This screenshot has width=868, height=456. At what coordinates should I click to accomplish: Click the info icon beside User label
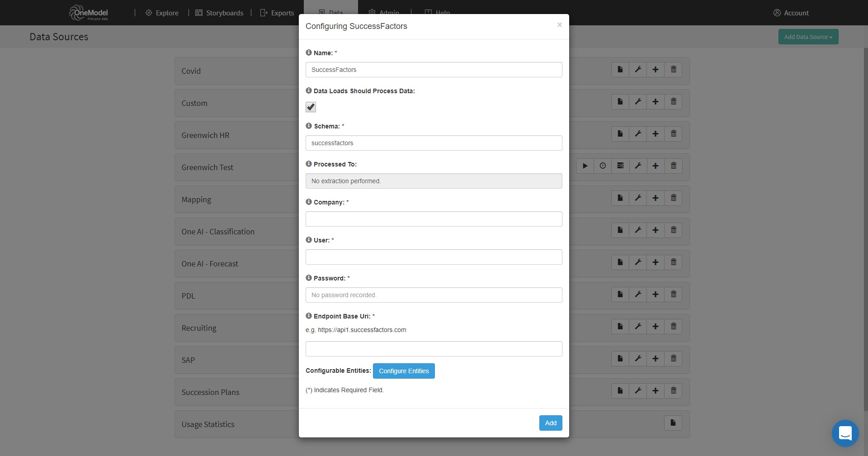pyautogui.click(x=309, y=240)
